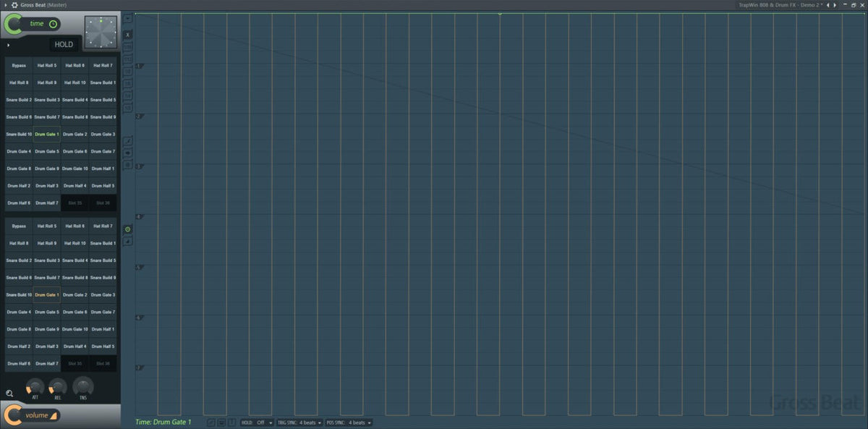Select previous preset arrow in title bar

(829, 5)
